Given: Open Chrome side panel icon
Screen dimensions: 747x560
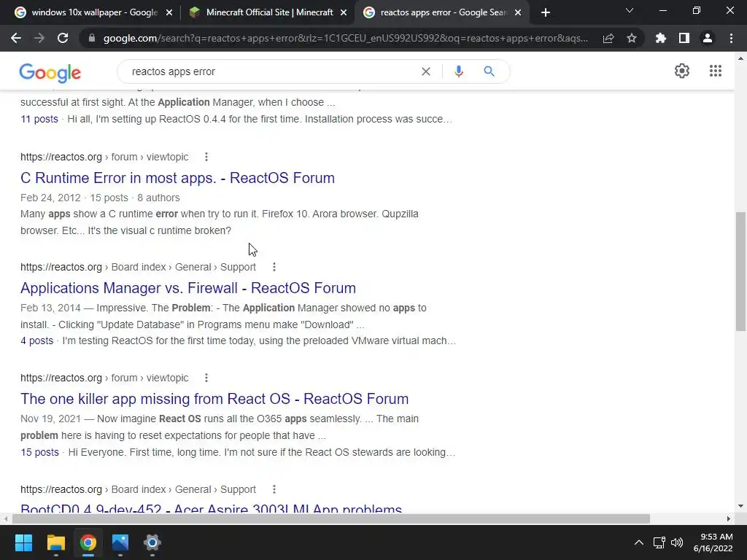Looking at the screenshot, I should click(684, 38).
